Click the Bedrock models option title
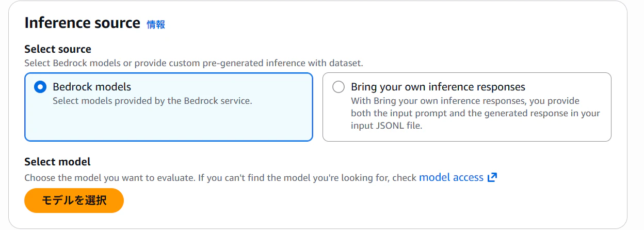644x230 pixels. click(x=92, y=87)
